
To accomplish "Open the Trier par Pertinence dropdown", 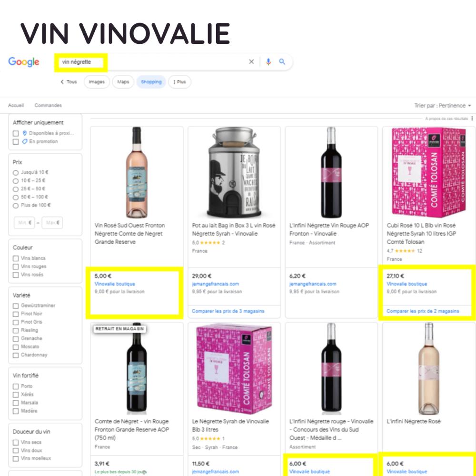I will (443, 106).
